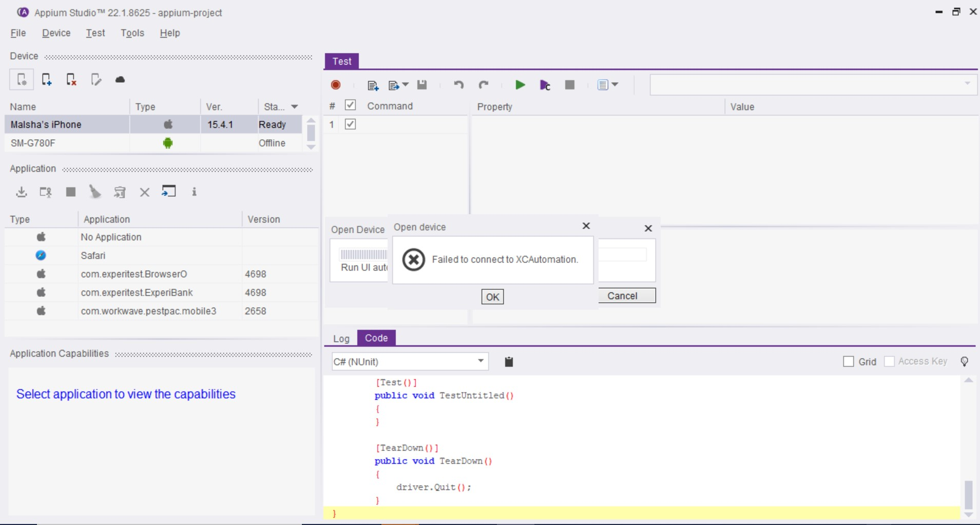Enable the Access Key checkbox
980x525 pixels.
[889, 362]
